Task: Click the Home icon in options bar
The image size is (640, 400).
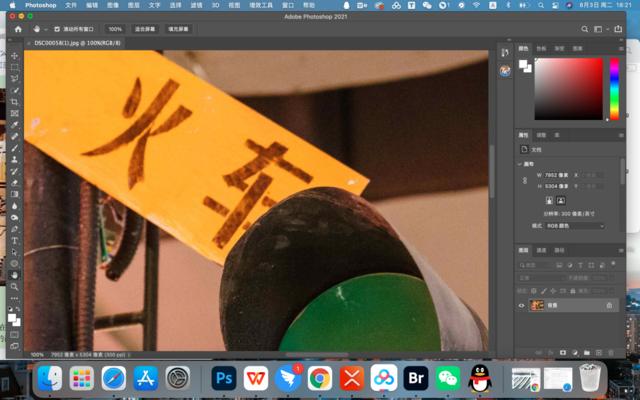Action: 18,29
